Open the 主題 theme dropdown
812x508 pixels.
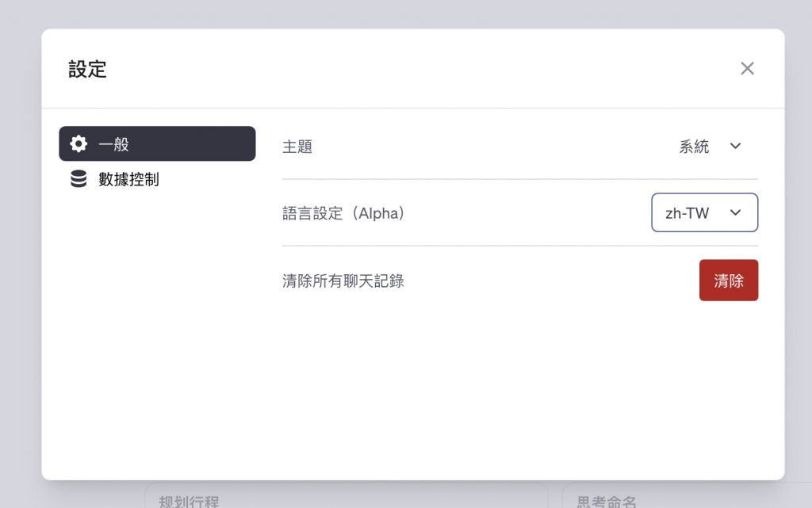[710, 147]
